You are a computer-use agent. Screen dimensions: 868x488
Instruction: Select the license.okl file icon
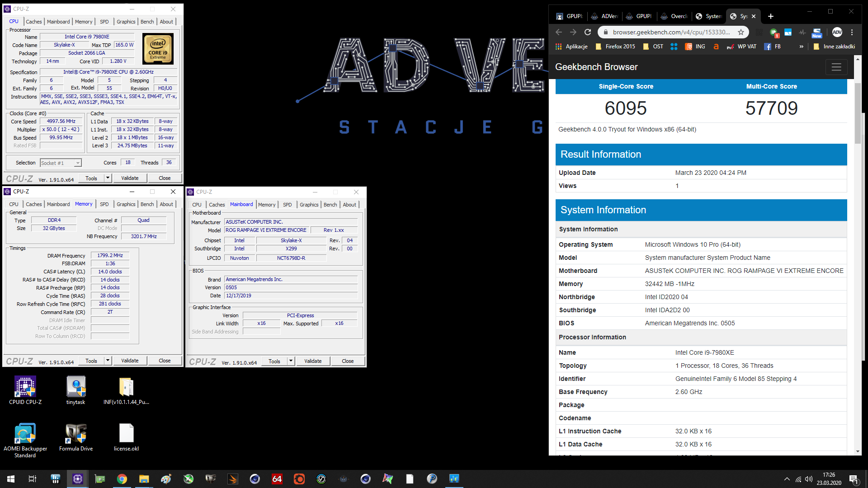coord(126,437)
